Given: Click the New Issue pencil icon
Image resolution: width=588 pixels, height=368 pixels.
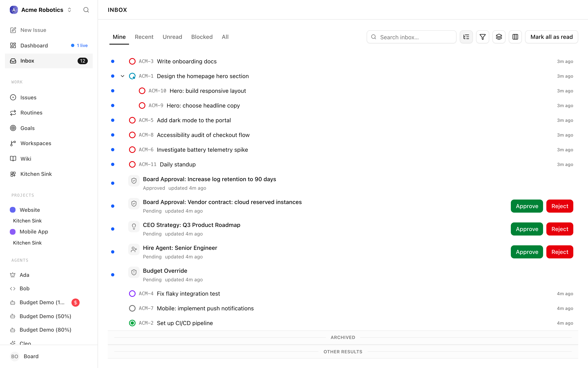Looking at the screenshot, I should pyautogui.click(x=13, y=30).
